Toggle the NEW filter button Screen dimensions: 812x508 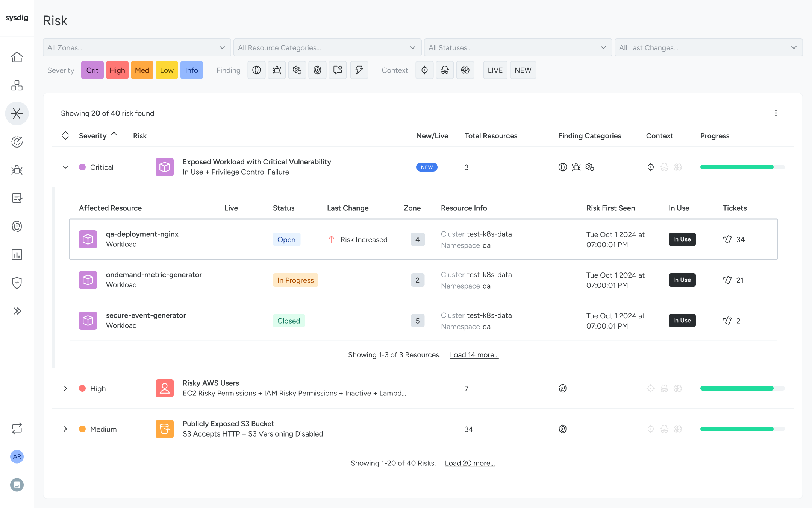[523, 70]
